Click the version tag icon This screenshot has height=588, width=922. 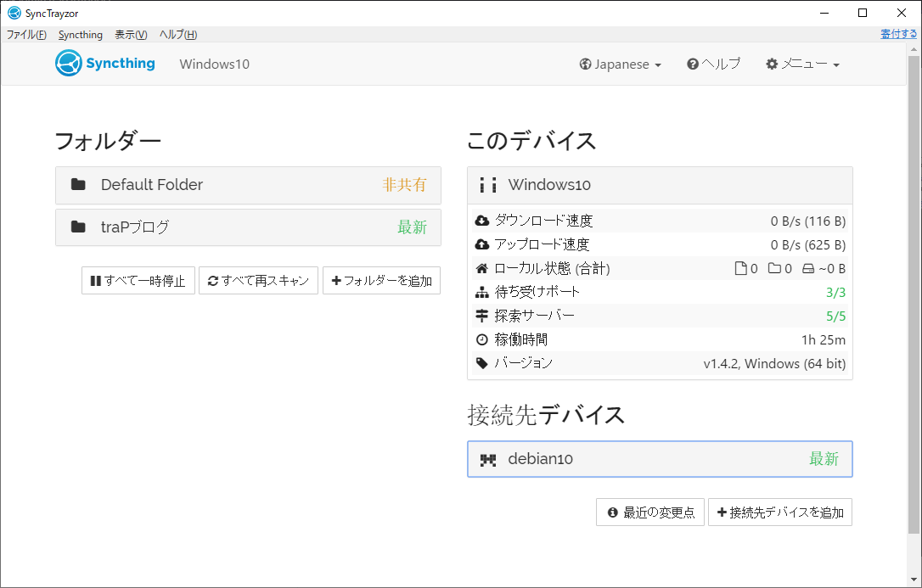(481, 363)
